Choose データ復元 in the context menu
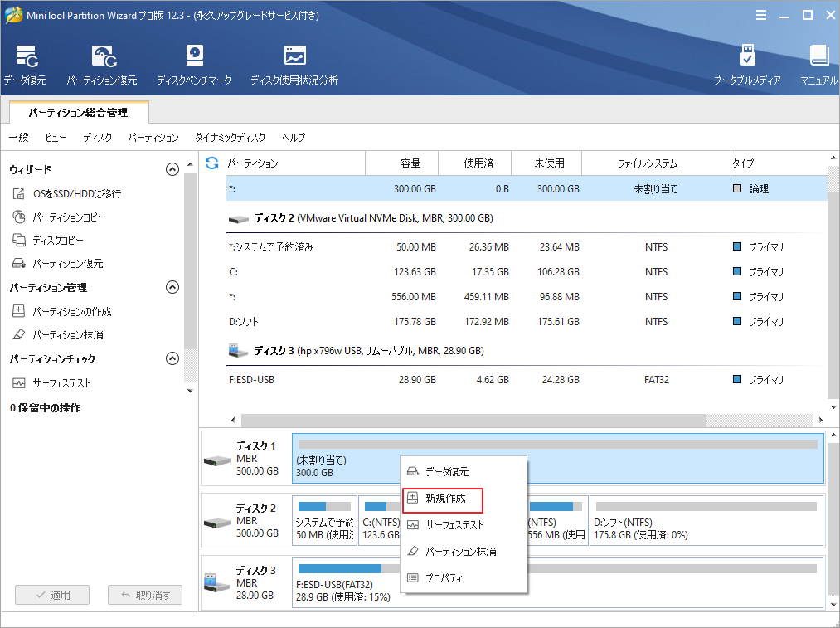840x628 pixels. [x=464, y=471]
